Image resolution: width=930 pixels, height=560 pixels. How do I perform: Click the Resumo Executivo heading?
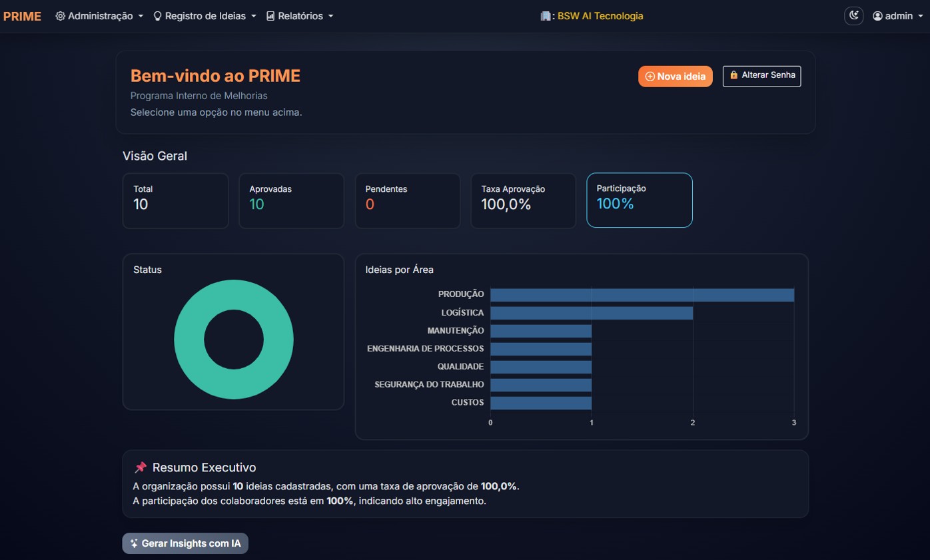point(204,467)
